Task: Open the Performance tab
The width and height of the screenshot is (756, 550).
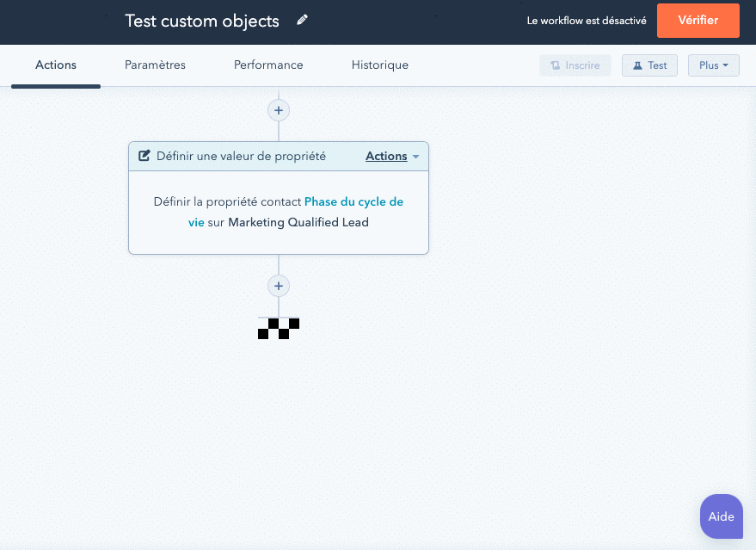Action: (268, 65)
